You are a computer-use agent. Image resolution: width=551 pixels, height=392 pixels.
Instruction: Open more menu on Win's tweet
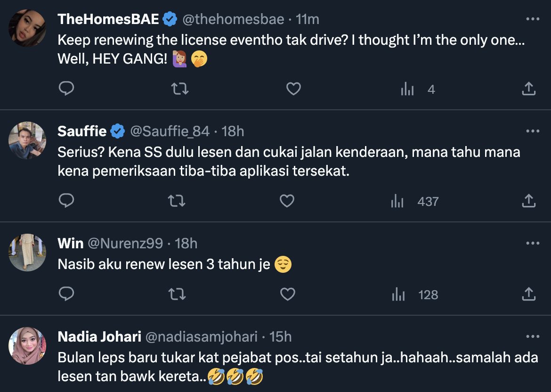[532, 243]
